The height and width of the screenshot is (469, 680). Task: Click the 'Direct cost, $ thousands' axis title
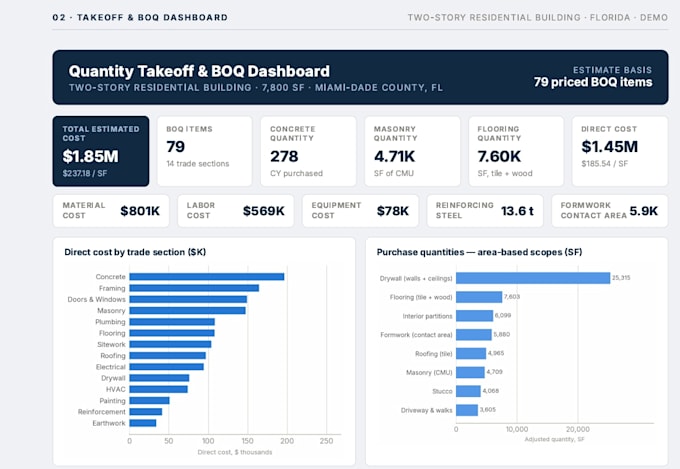coord(235,452)
